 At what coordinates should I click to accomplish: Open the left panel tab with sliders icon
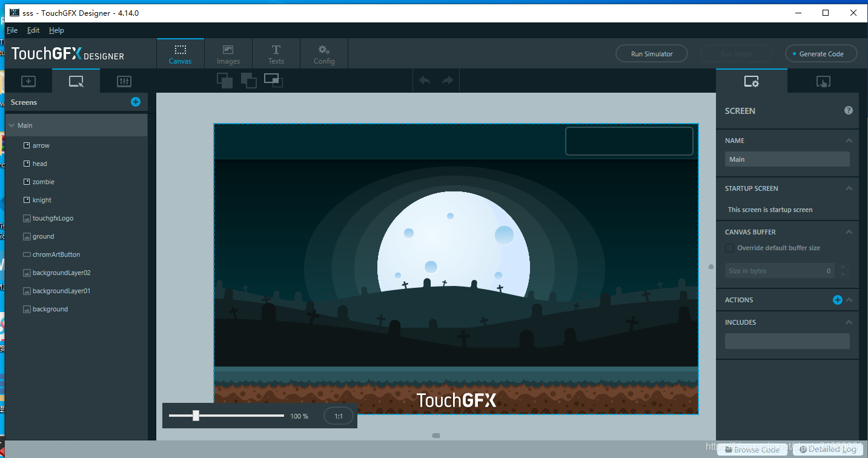coord(124,81)
